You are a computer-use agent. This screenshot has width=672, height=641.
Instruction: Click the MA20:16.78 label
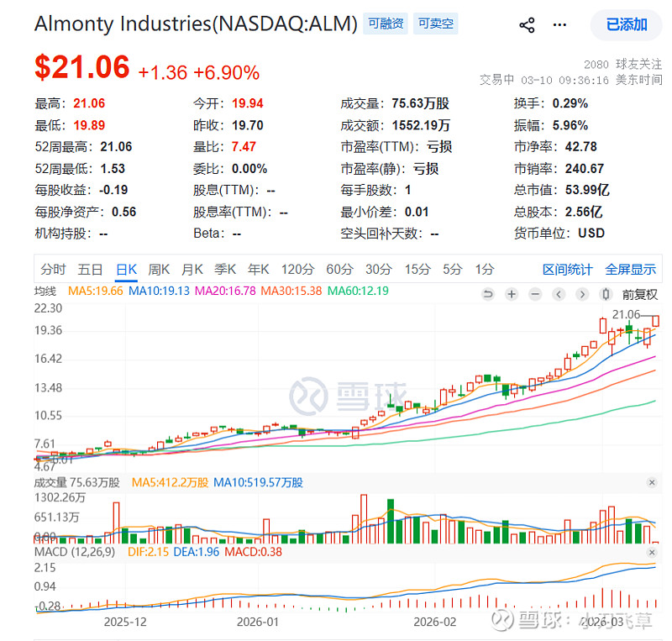225,291
